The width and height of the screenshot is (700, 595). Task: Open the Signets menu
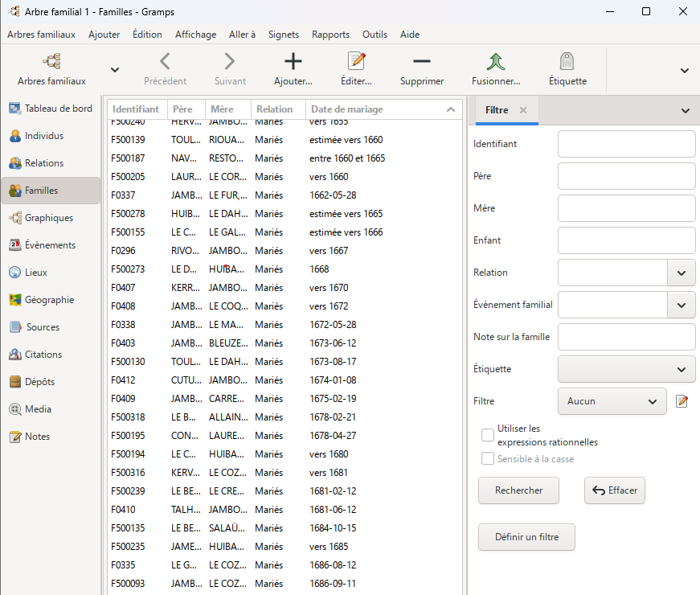click(x=283, y=35)
